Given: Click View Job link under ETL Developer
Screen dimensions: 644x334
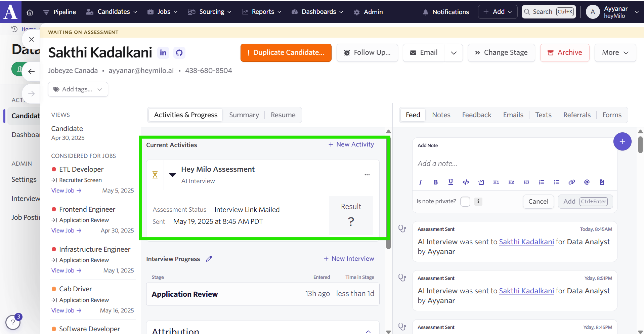Looking at the screenshot, I should click(66, 191).
